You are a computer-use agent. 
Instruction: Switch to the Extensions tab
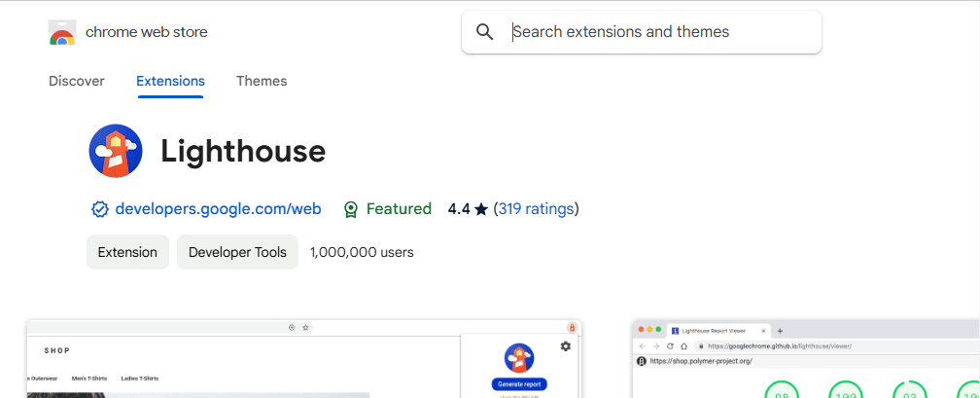coord(171,81)
